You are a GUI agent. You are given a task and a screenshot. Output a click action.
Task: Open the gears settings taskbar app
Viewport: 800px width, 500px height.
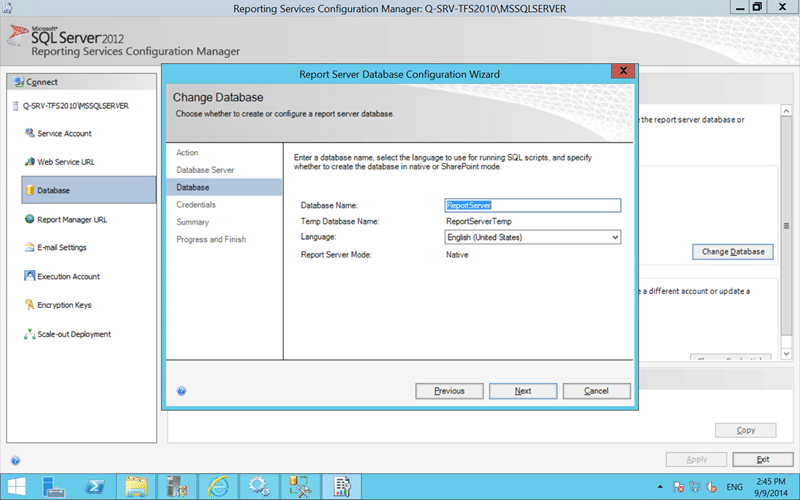259,487
